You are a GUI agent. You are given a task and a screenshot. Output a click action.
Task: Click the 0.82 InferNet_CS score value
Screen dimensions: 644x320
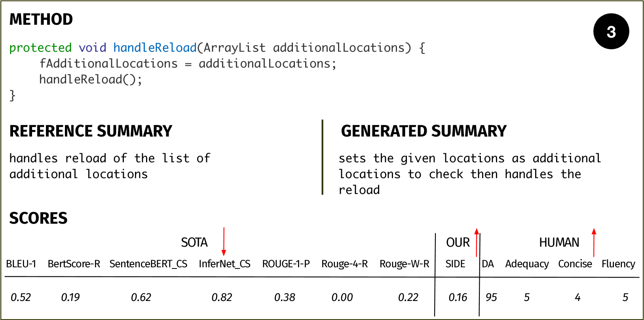tap(222, 297)
